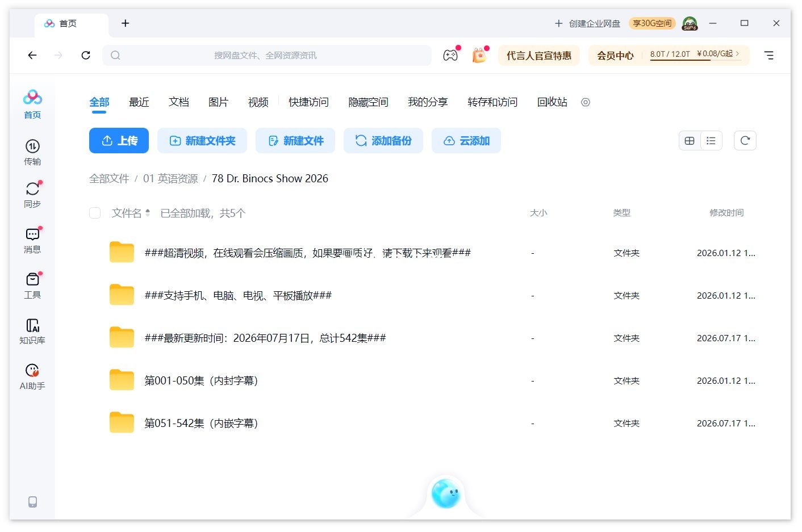Click 8.0T / 12.0T storage usage text
The image size is (802, 532).
pyautogui.click(x=670, y=54)
